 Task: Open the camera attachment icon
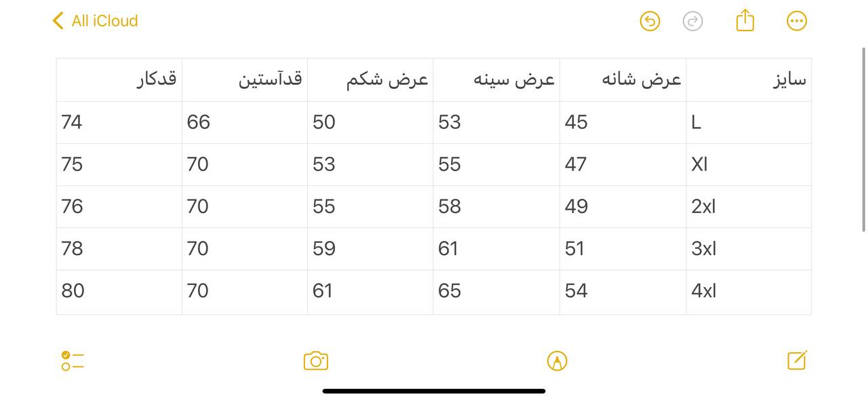click(x=316, y=361)
